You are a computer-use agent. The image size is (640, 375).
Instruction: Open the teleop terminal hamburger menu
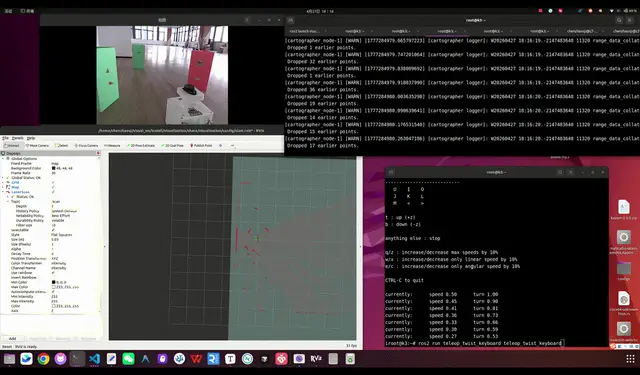[x=571, y=172]
